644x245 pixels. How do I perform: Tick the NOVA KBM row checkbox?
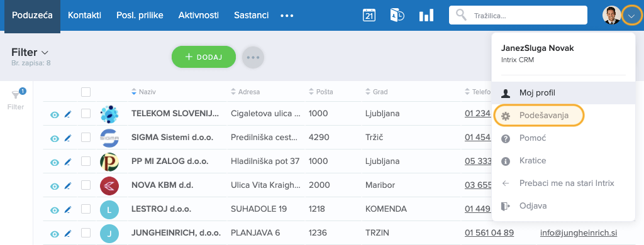coord(86,185)
